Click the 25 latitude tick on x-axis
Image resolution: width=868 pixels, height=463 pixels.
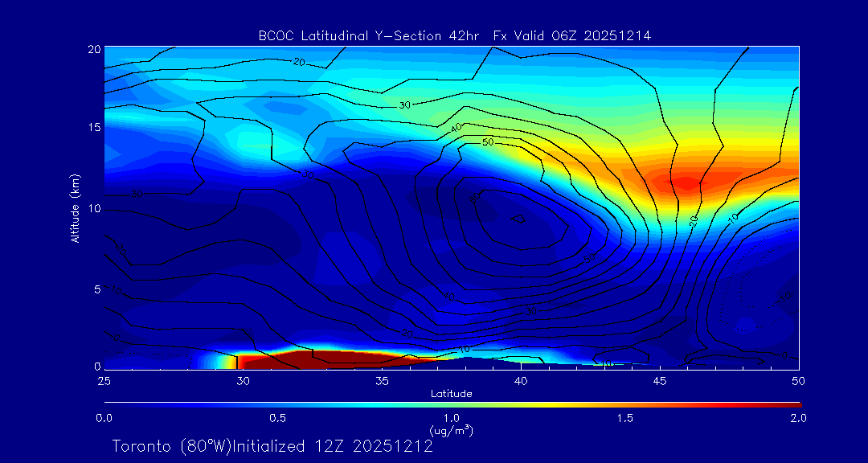click(104, 379)
